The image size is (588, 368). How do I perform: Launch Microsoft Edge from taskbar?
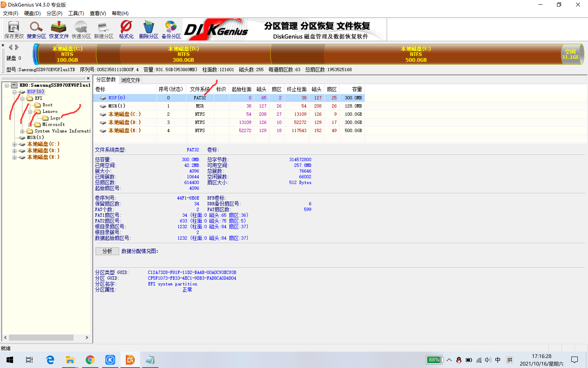[50, 360]
